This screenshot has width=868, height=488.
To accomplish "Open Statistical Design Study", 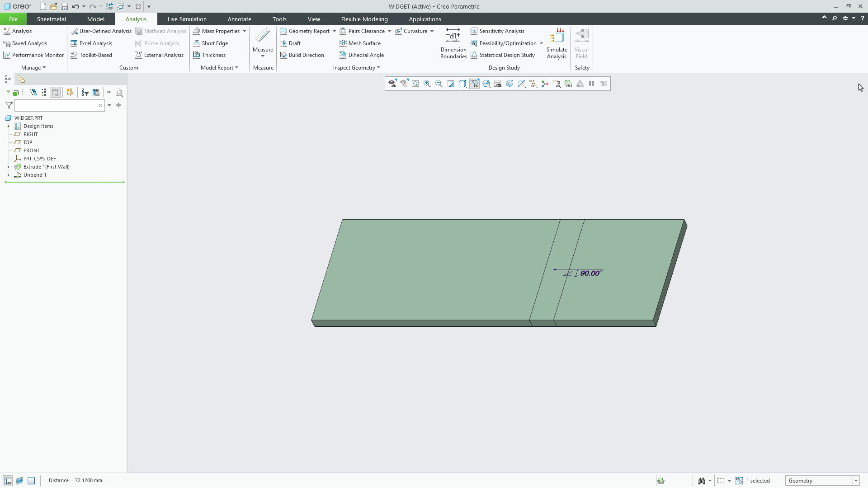I will (x=502, y=55).
